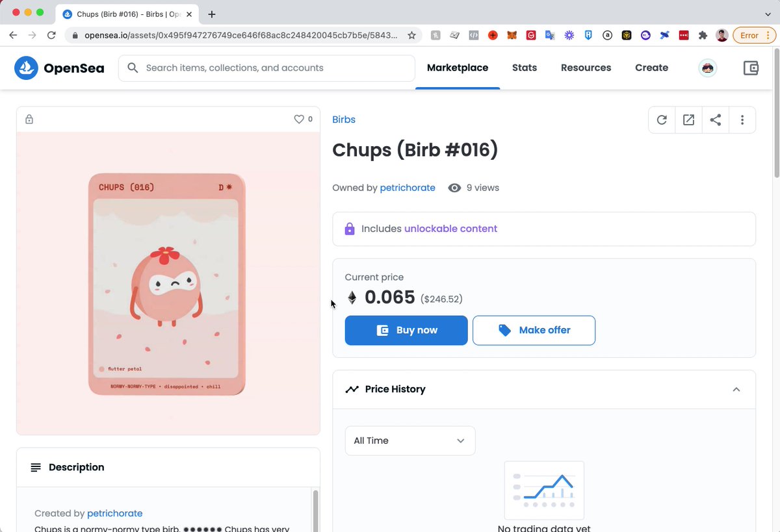Click the red password manager extension icon
Screen dimensions: 780x532
(x=684, y=35)
